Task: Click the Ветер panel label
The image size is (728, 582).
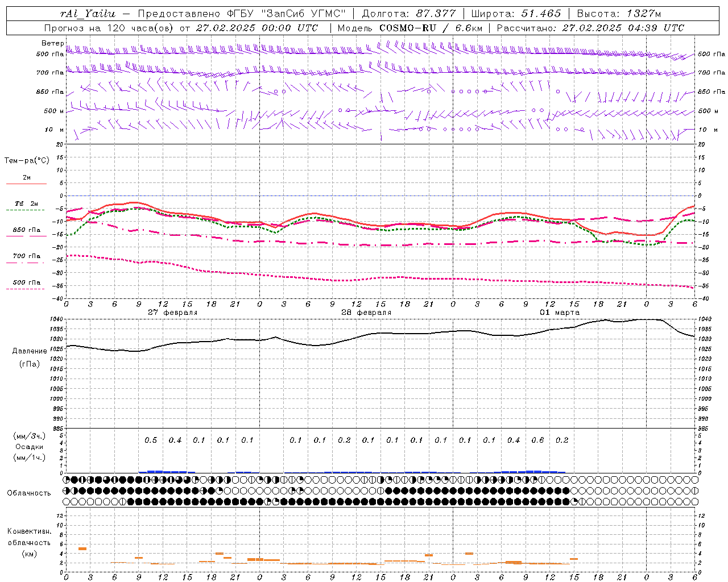Action: (52, 43)
